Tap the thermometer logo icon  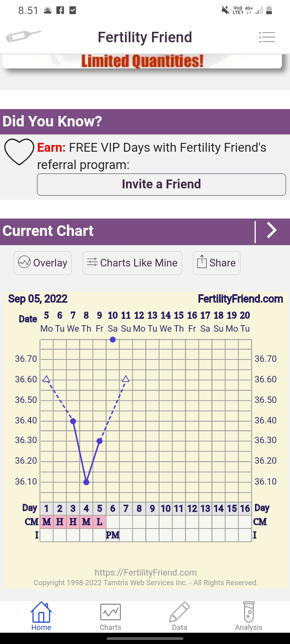click(23, 36)
